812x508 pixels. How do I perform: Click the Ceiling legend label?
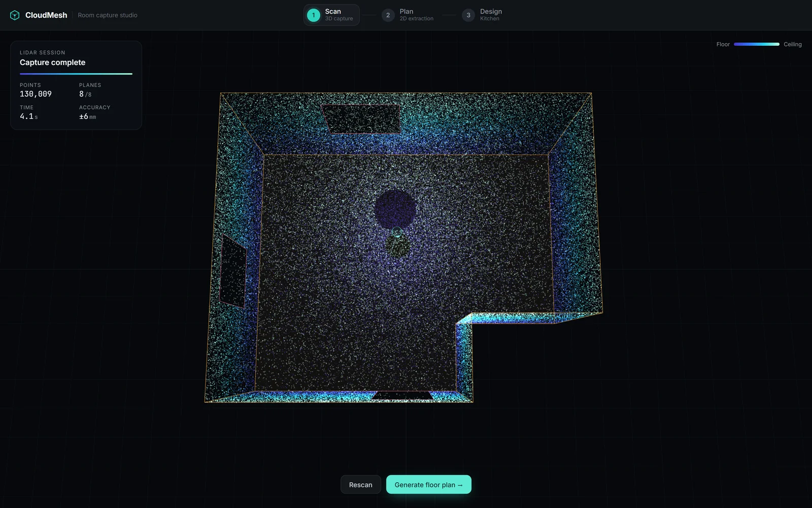click(x=793, y=44)
